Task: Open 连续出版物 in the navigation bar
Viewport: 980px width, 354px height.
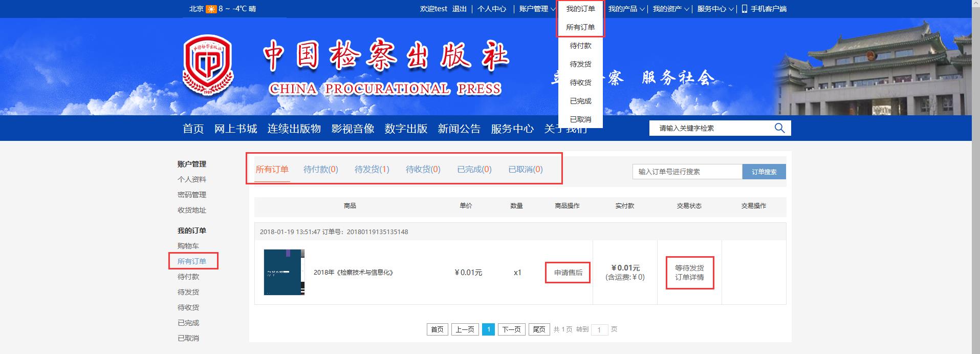Action: pos(294,129)
